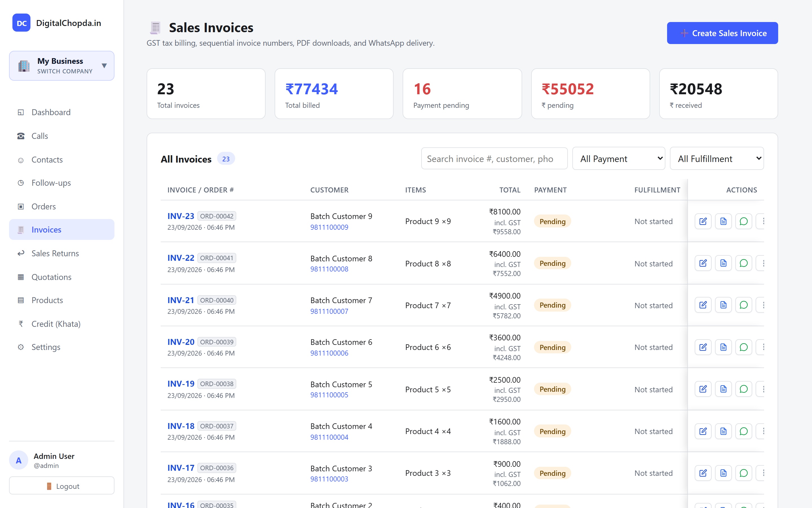Go to Dashboard in the sidebar
This screenshot has height=508, width=812.
[62, 112]
